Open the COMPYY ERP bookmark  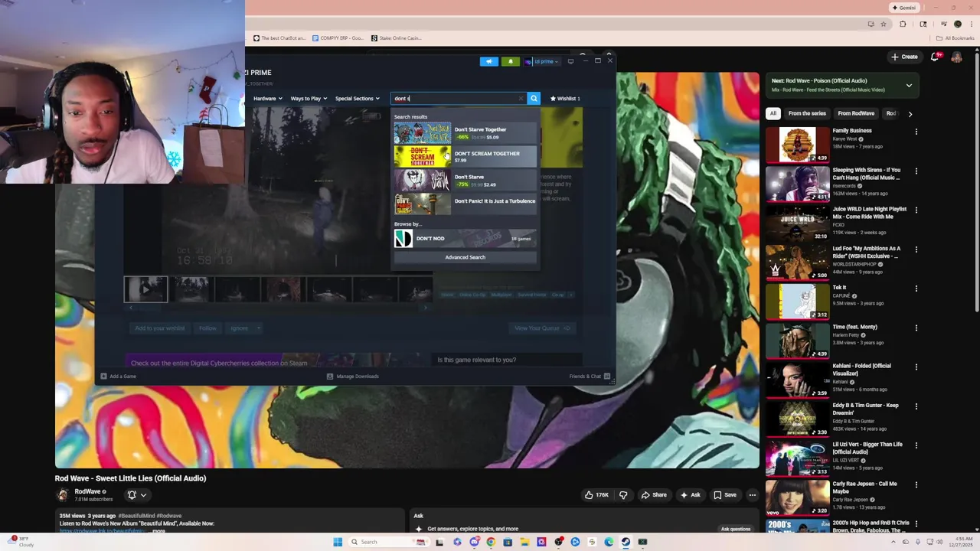[337, 38]
